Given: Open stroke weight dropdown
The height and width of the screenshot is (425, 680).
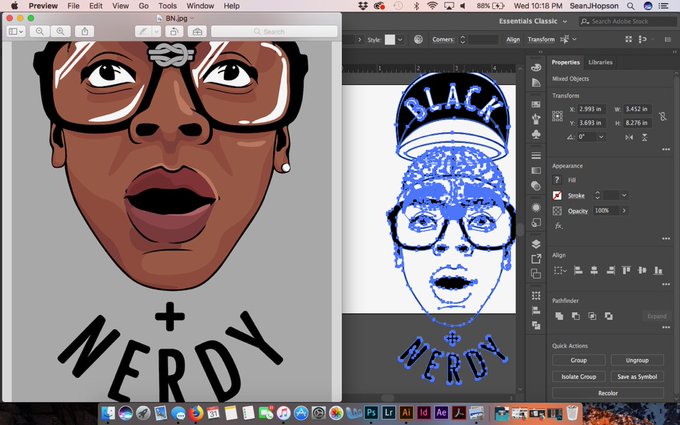Looking at the screenshot, I should (x=624, y=196).
